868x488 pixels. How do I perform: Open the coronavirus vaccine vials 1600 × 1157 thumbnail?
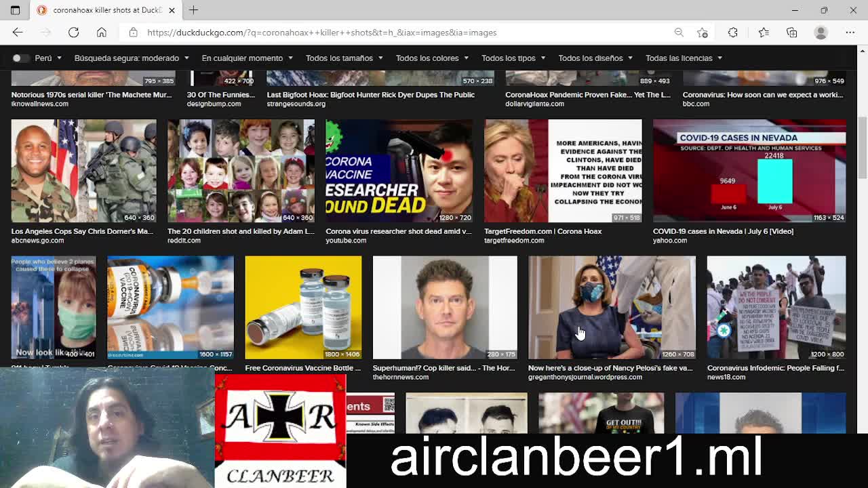click(x=170, y=307)
